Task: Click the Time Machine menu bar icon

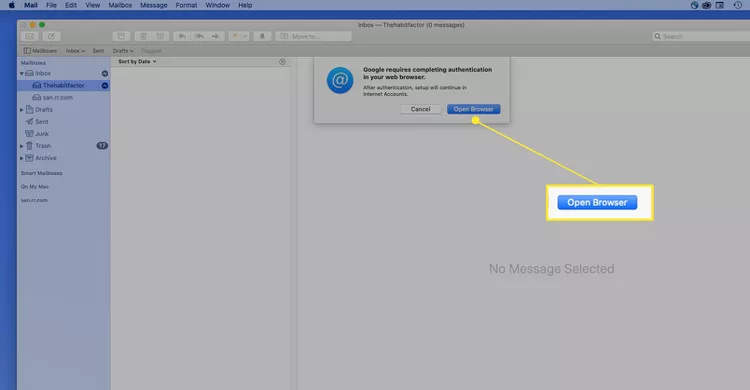Action: (x=737, y=5)
